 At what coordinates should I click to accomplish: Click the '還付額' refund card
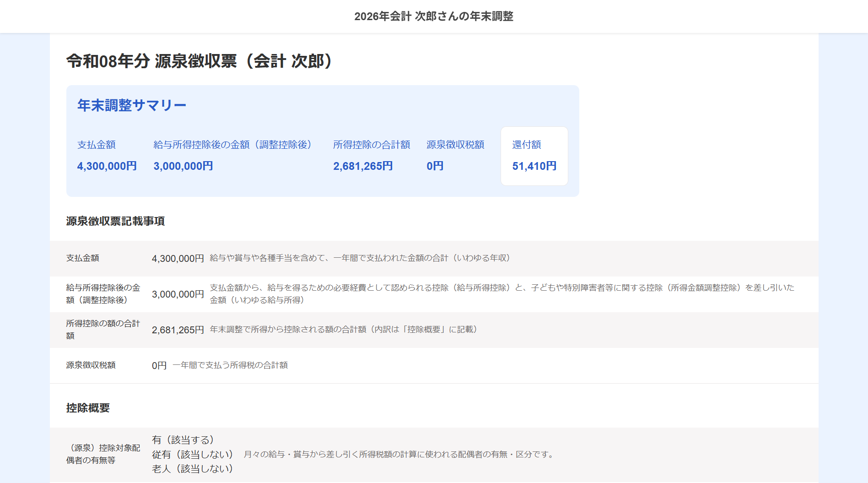(x=534, y=156)
